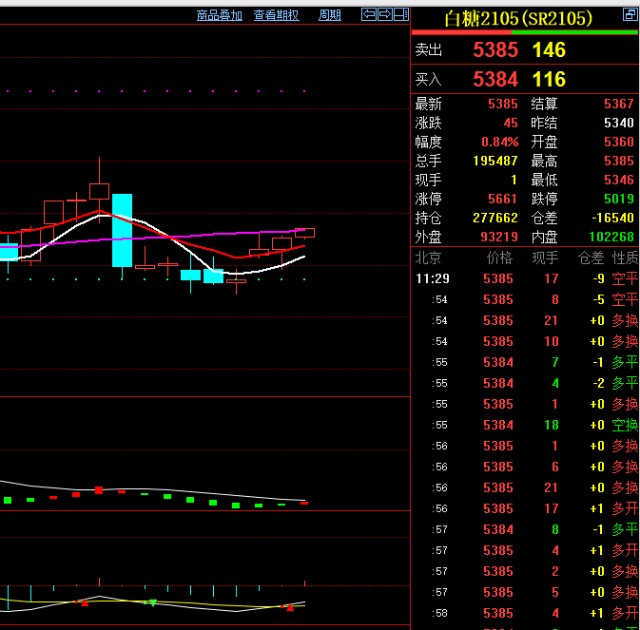640x630 pixels.
Task: Click the red up-triangle signal marker on indicator
Action: pos(84,603)
